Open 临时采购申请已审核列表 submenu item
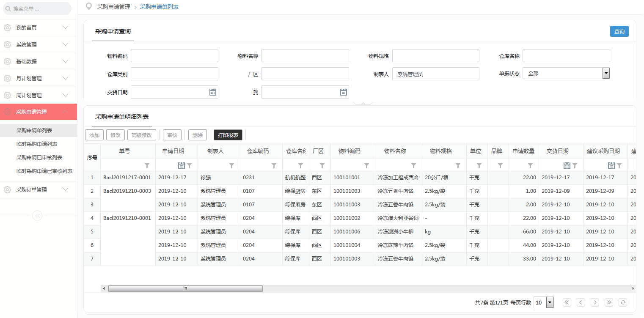 (39, 171)
